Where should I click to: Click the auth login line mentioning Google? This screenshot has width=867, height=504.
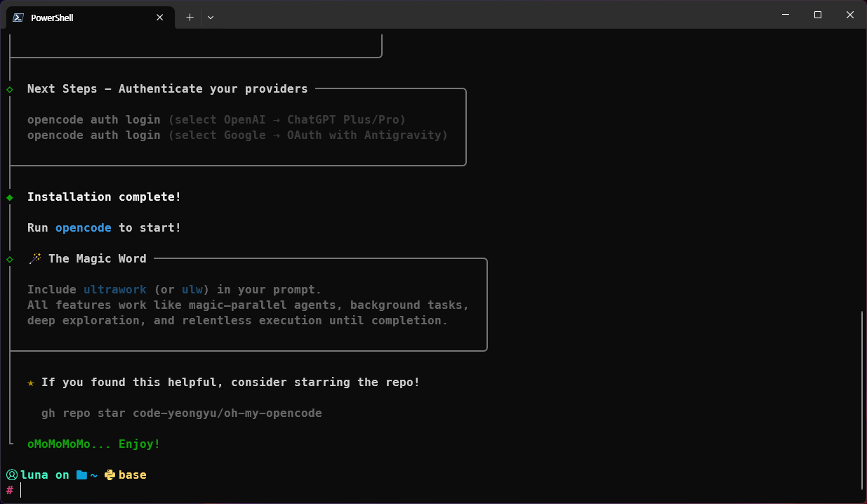[x=237, y=135]
